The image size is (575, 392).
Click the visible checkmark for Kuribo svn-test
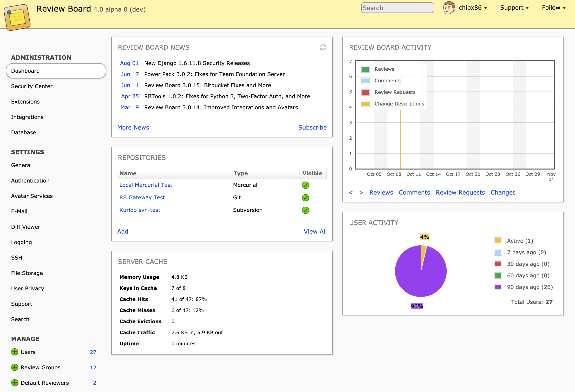[306, 210]
